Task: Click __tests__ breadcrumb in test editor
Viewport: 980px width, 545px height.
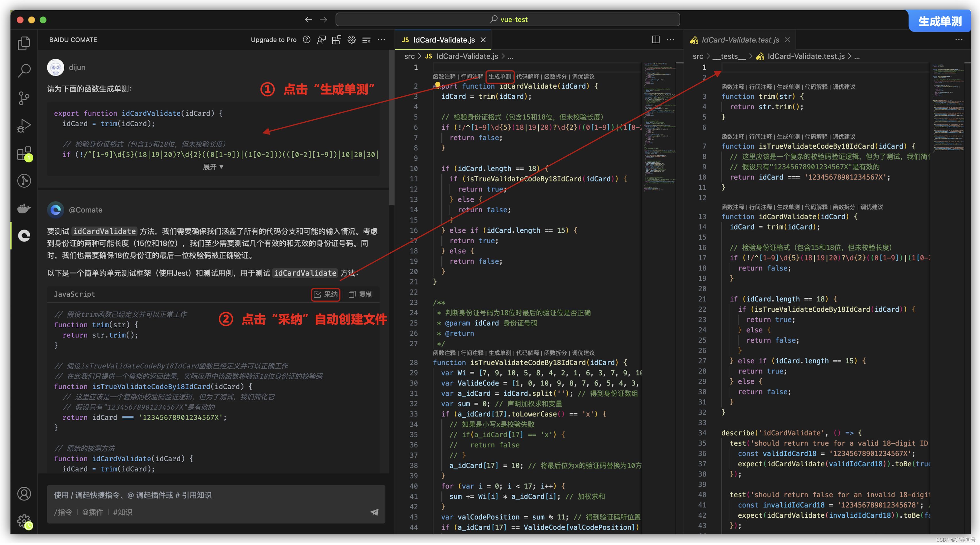Action: [x=729, y=56]
